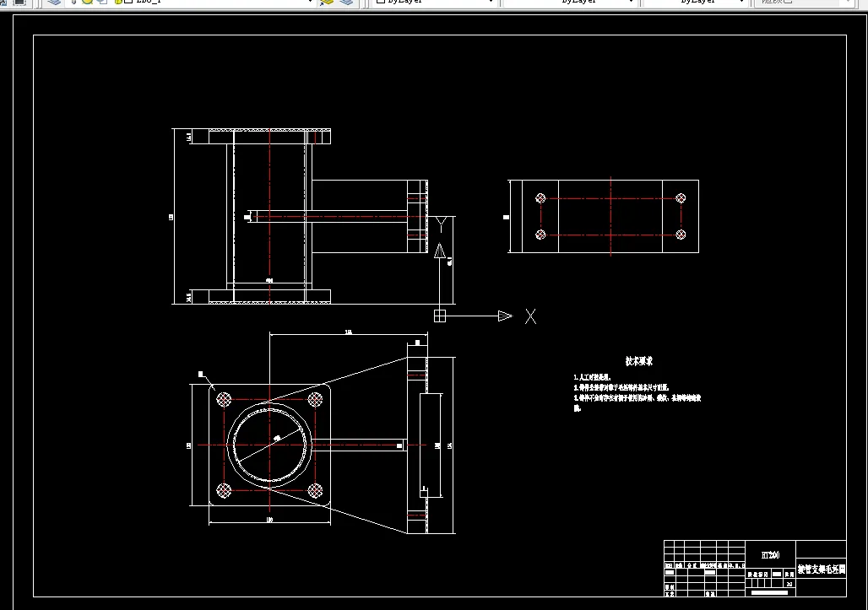Select the 接管支架毛坯图 drawing title text
868x610 pixels.
822,569
